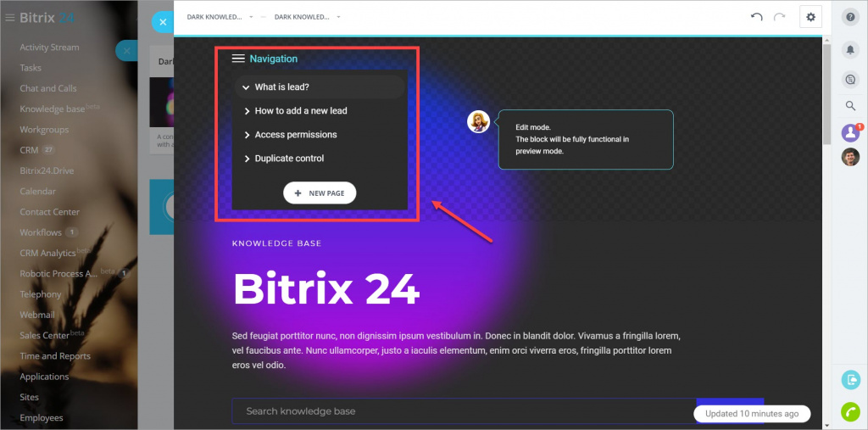This screenshot has width=868, height=430.
Task: Open help via the question mark icon
Action: [x=850, y=17]
